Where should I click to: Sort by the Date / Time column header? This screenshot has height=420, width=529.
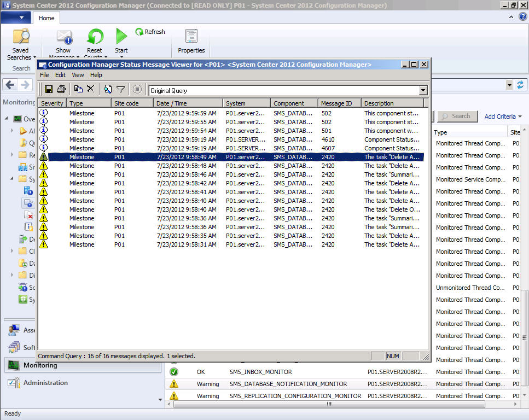(188, 103)
